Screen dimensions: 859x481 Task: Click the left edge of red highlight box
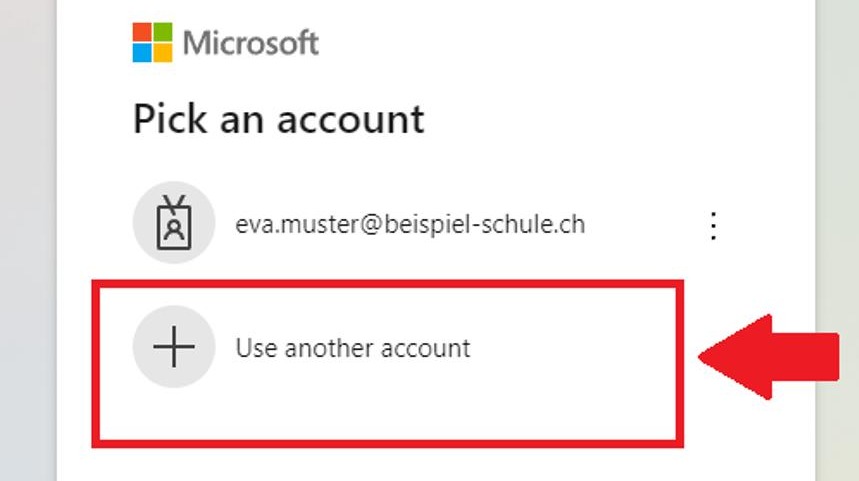click(x=95, y=362)
